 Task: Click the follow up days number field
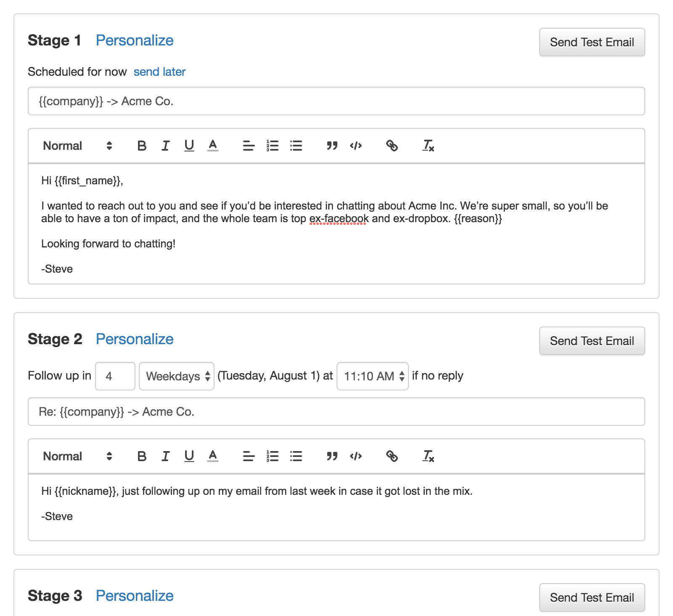(x=115, y=376)
